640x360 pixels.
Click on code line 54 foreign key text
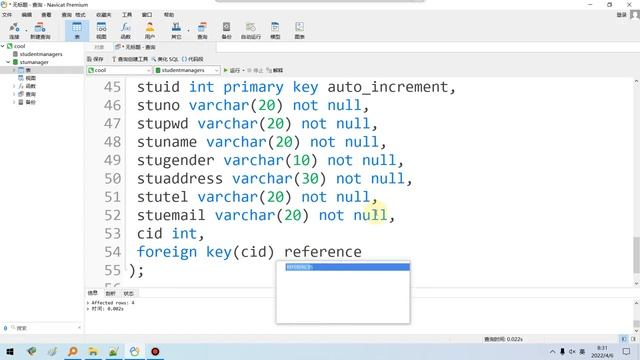(249, 252)
